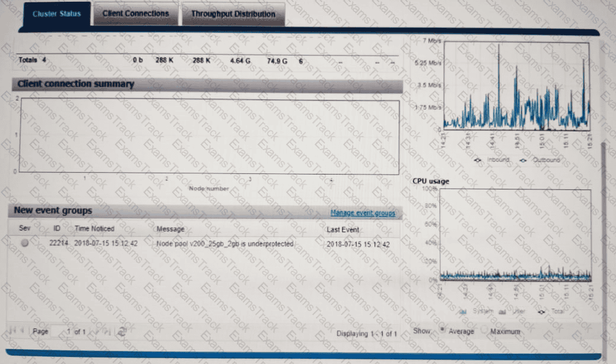Click the underprotected node pool event message
This screenshot has height=364, width=616.
(x=225, y=244)
